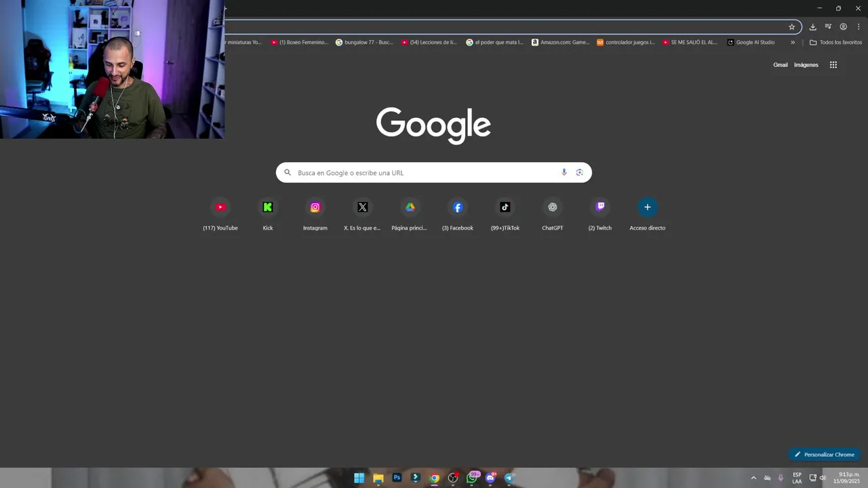This screenshot has height=488, width=868.
Task: Open the volume control in the tray
Action: tap(823, 478)
